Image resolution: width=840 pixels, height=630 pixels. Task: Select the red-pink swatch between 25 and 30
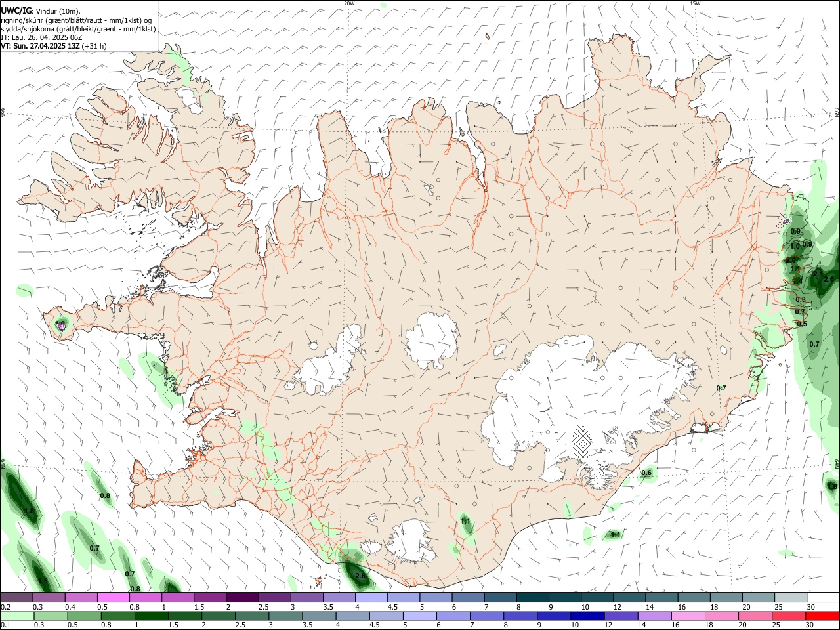[x=787, y=616]
